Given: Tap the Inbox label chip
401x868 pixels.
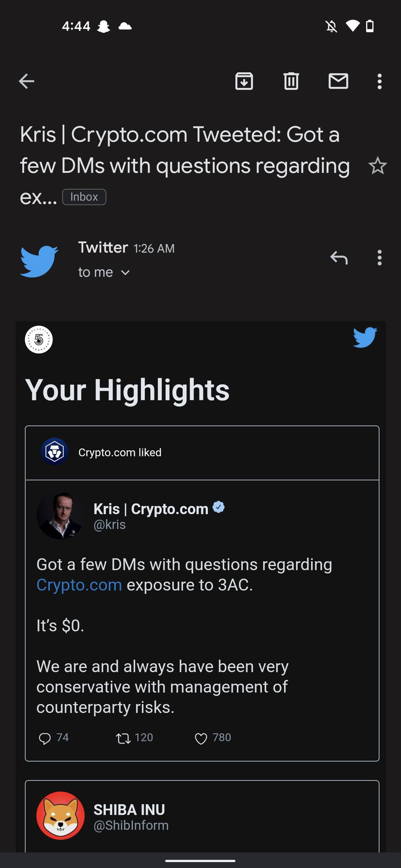Looking at the screenshot, I should click(84, 197).
